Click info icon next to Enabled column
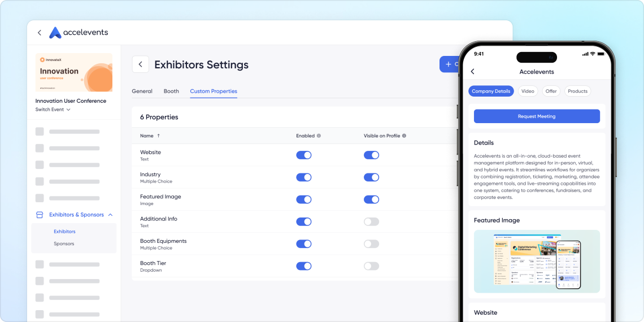Viewport: 644px width, 322px height. tap(319, 136)
